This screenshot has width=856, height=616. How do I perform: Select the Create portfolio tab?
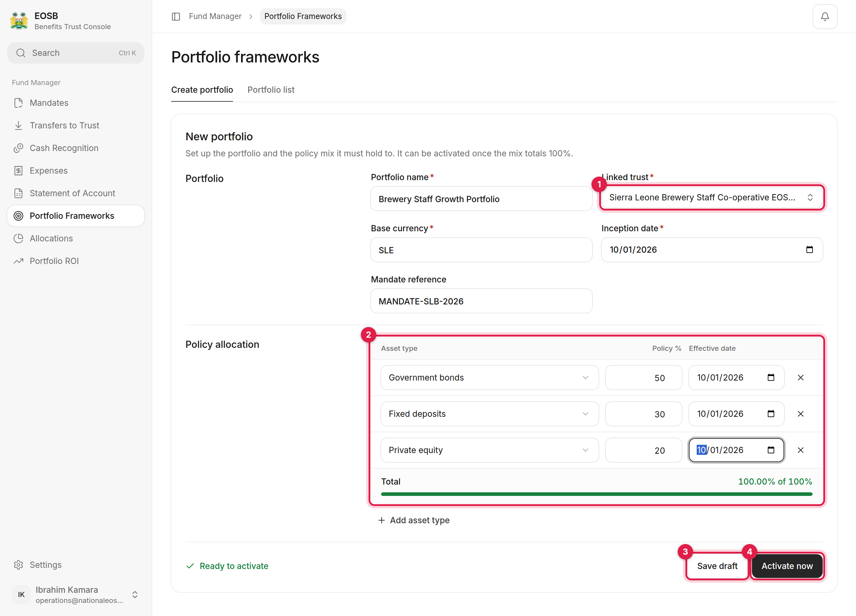202,90
